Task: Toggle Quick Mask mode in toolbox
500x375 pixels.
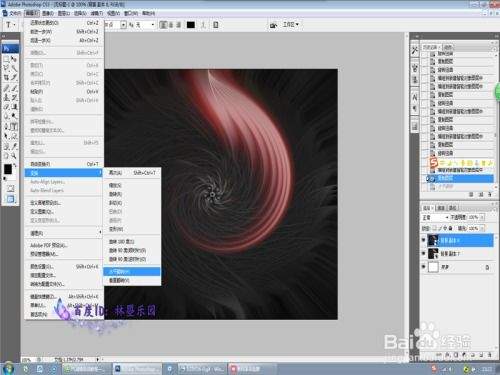Action: (x=10, y=189)
